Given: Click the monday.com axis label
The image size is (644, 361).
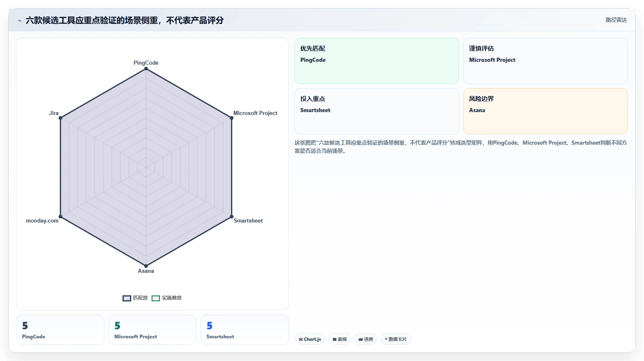Looking at the screenshot, I should point(42,220).
